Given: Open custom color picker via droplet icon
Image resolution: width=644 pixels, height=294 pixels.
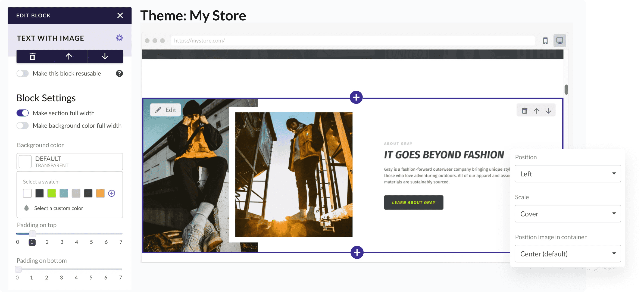Looking at the screenshot, I should click(26, 208).
